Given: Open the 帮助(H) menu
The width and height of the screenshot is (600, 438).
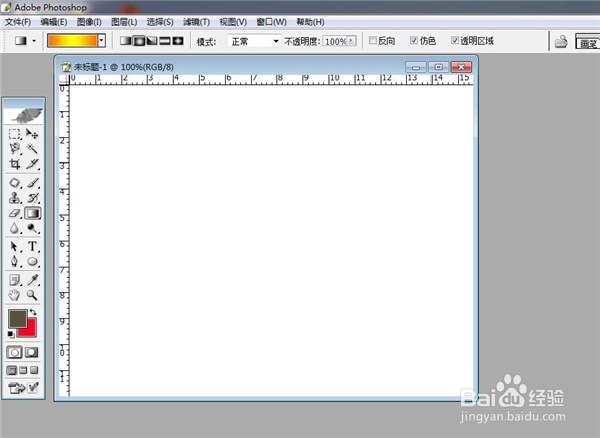Looking at the screenshot, I should [310, 22].
